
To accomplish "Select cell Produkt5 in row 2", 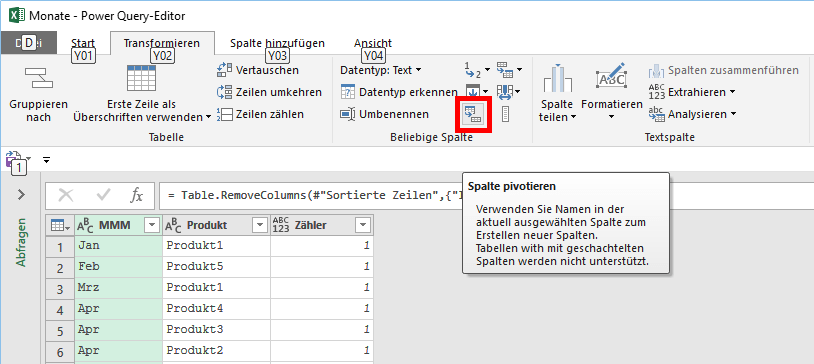I will point(216,267).
